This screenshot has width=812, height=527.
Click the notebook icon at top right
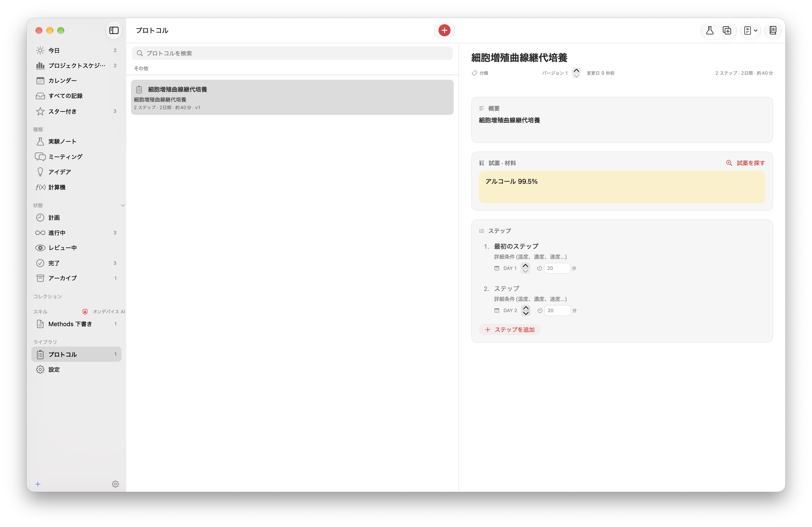coord(773,30)
